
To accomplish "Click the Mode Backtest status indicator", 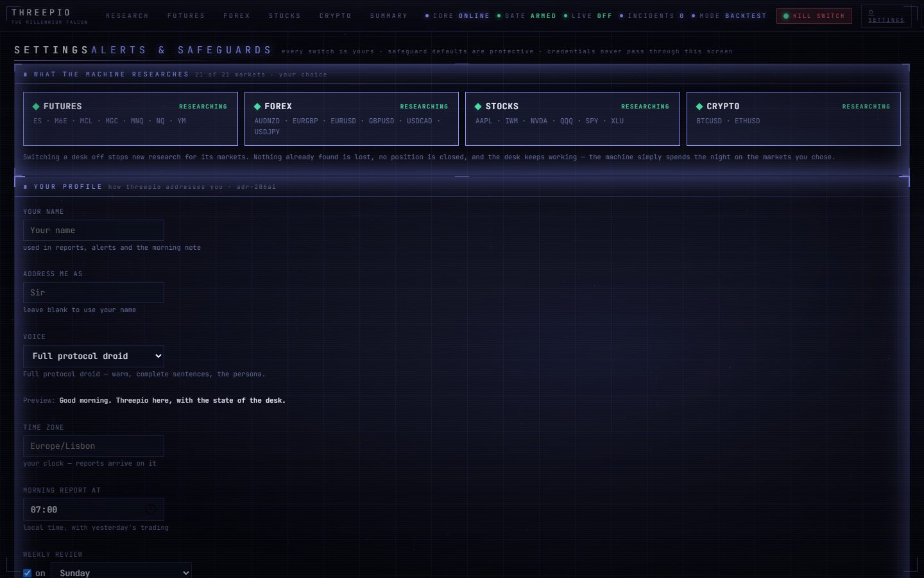I will click(x=728, y=15).
